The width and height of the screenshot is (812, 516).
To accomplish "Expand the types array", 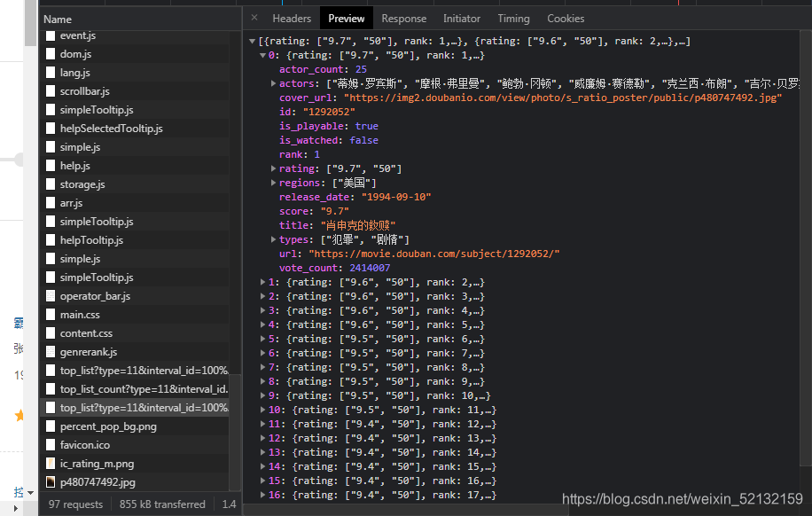I will pyautogui.click(x=273, y=239).
